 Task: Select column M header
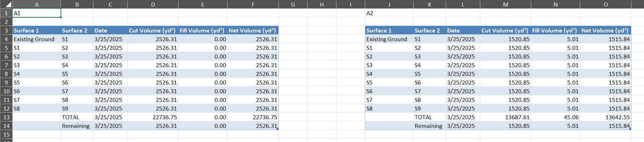(506, 4)
